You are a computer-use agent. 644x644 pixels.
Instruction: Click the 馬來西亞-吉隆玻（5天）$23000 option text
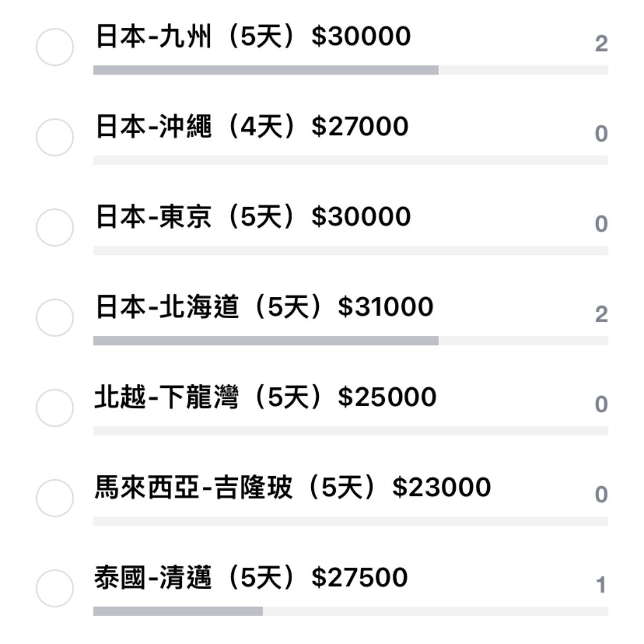point(292,487)
